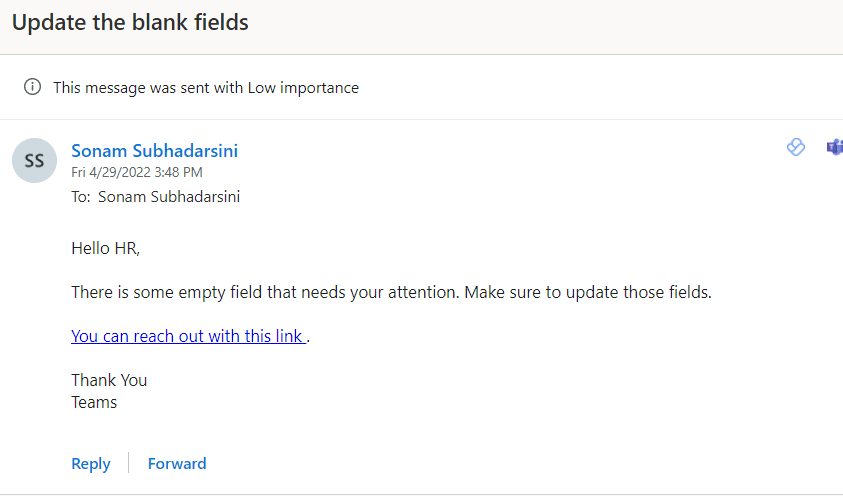Reply to this email
Image resolution: width=843 pixels, height=496 pixels.
click(91, 464)
